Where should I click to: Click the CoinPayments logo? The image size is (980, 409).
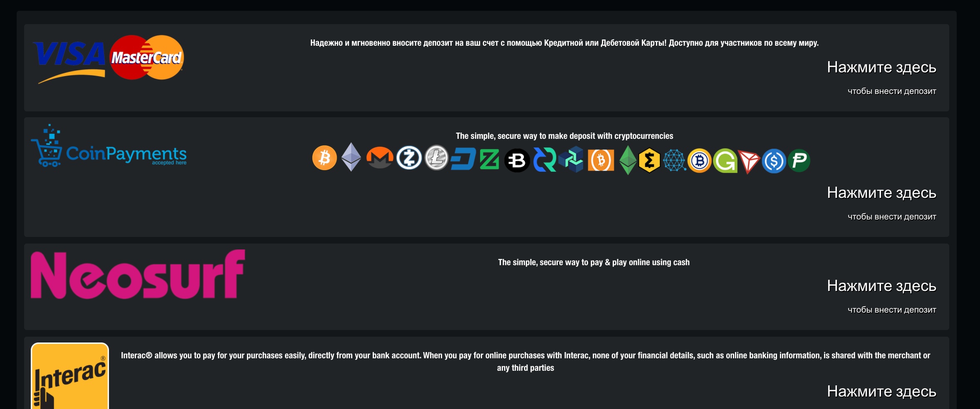tap(109, 145)
